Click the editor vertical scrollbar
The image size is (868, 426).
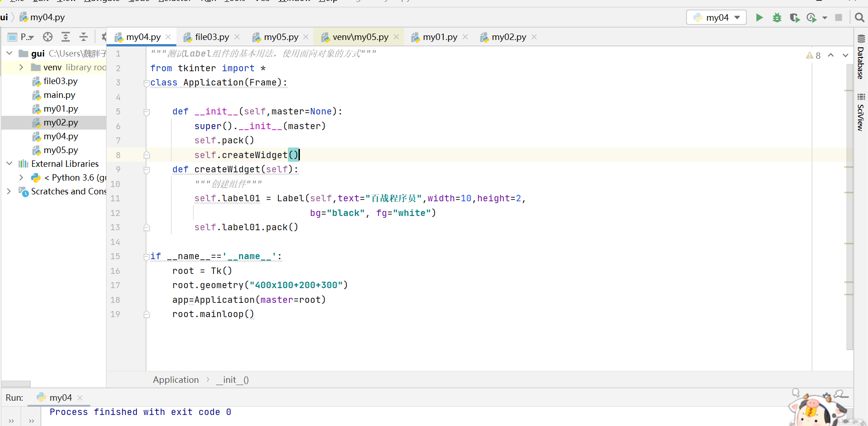coord(849,207)
